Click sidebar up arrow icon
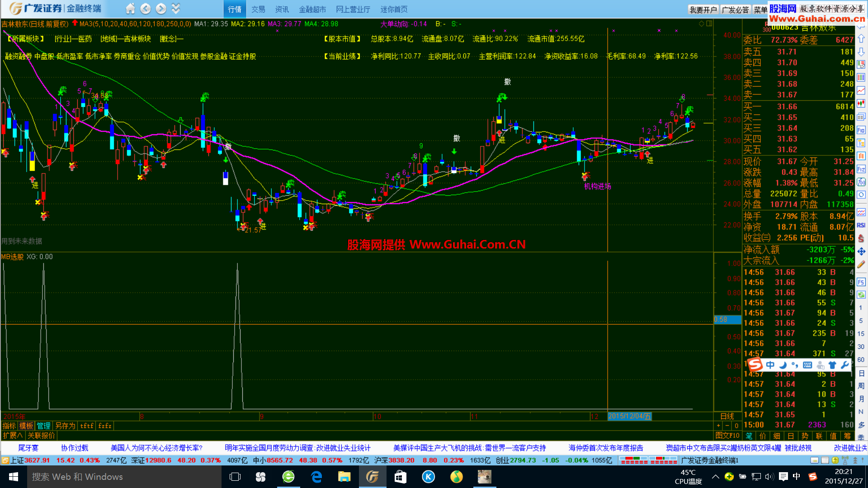 pyautogui.click(x=861, y=38)
